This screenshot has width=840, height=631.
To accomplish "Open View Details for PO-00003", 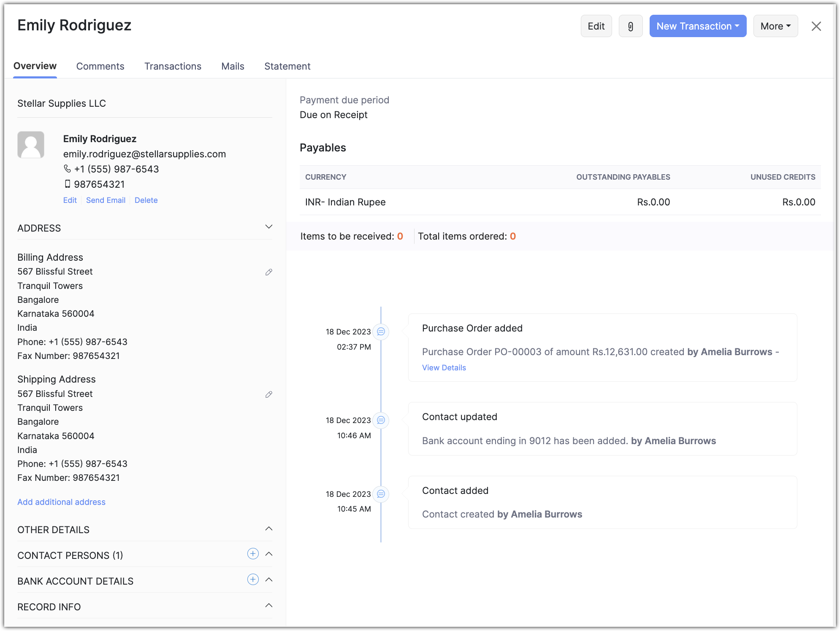I will [444, 368].
